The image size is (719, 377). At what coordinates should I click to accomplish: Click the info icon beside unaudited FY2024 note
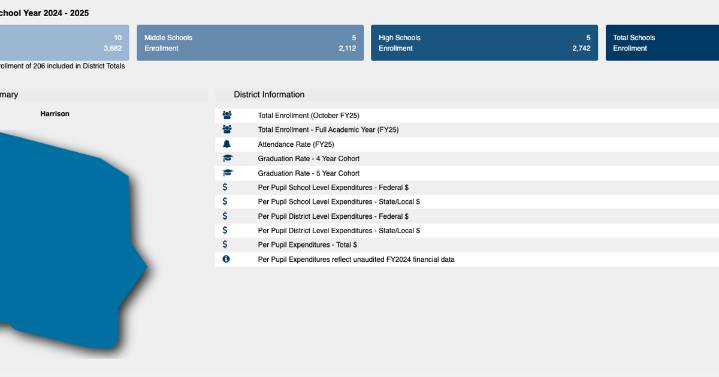click(x=226, y=259)
